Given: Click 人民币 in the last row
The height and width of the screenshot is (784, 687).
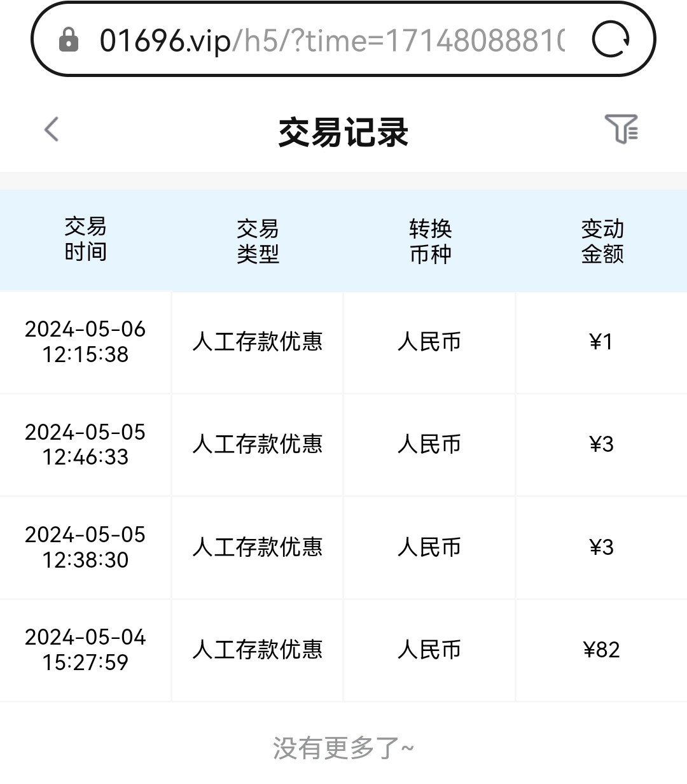Looking at the screenshot, I should click(429, 650).
